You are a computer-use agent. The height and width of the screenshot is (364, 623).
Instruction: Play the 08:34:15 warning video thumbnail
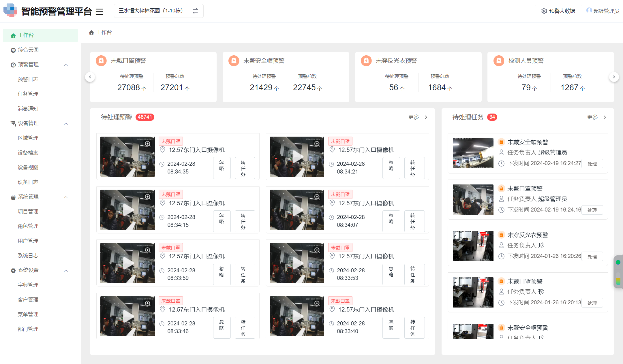(x=128, y=210)
